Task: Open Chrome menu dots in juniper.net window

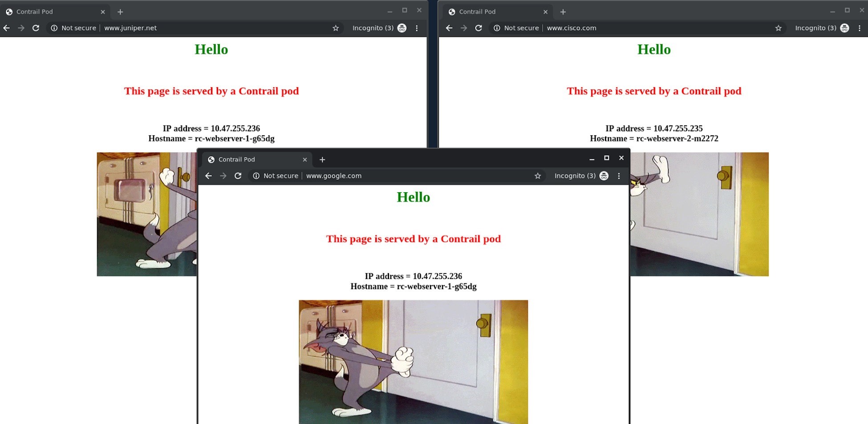Action: tap(417, 28)
